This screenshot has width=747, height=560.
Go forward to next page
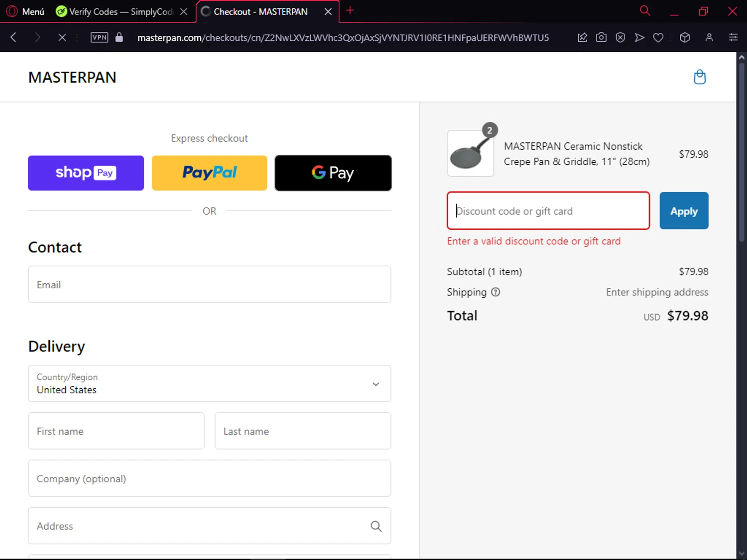click(x=37, y=37)
